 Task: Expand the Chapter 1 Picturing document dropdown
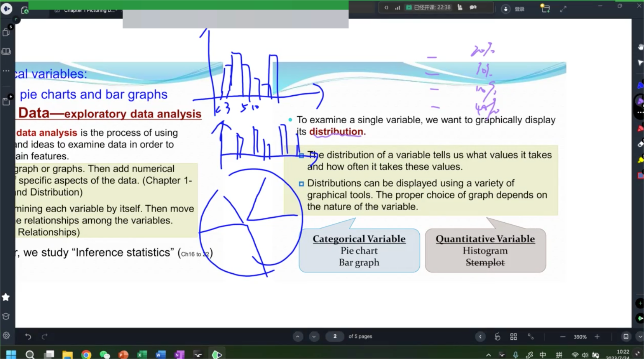[x=116, y=10]
